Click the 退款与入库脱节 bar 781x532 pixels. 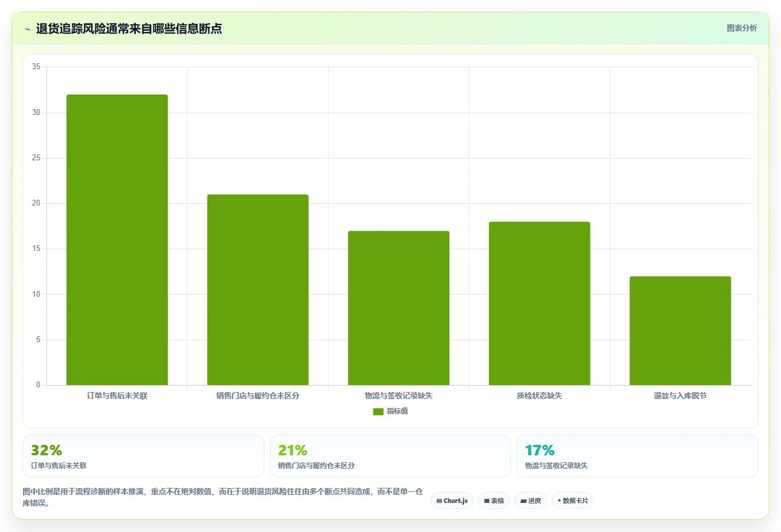(x=680, y=330)
